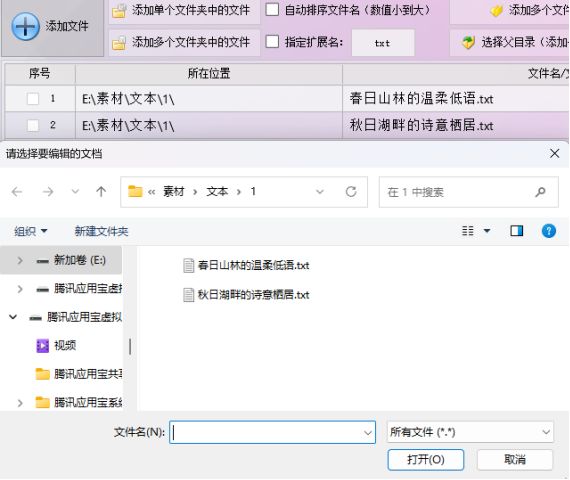Click the blue help question mark icon
Screen dimensions: 570x480
pyautogui.click(x=549, y=231)
